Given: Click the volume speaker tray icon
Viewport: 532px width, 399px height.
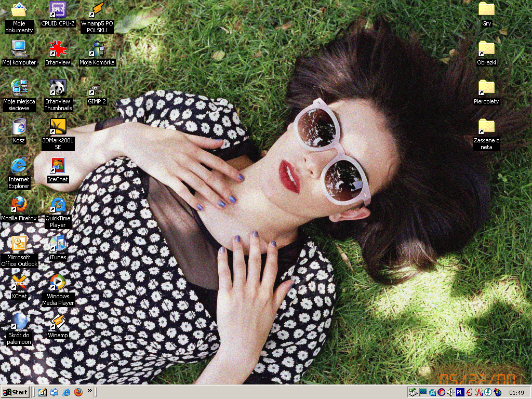Looking at the screenshot, I should [x=450, y=392].
